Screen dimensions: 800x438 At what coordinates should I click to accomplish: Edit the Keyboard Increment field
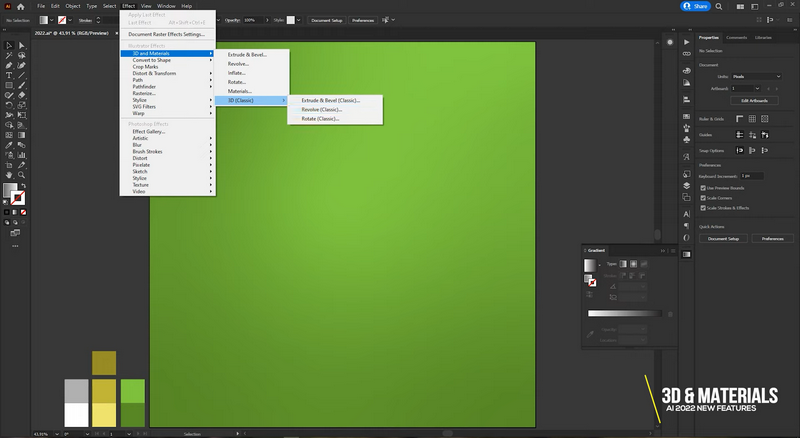click(x=752, y=176)
